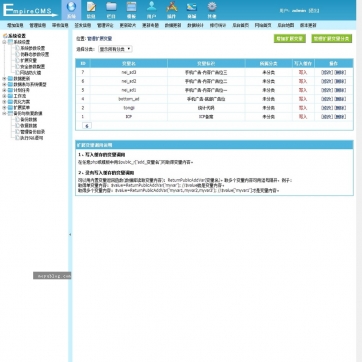Click the folder icon beside 扩展菜单 in the tree

point(10,108)
